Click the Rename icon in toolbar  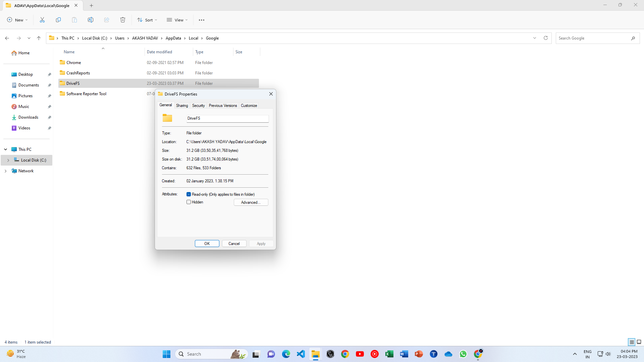click(91, 20)
